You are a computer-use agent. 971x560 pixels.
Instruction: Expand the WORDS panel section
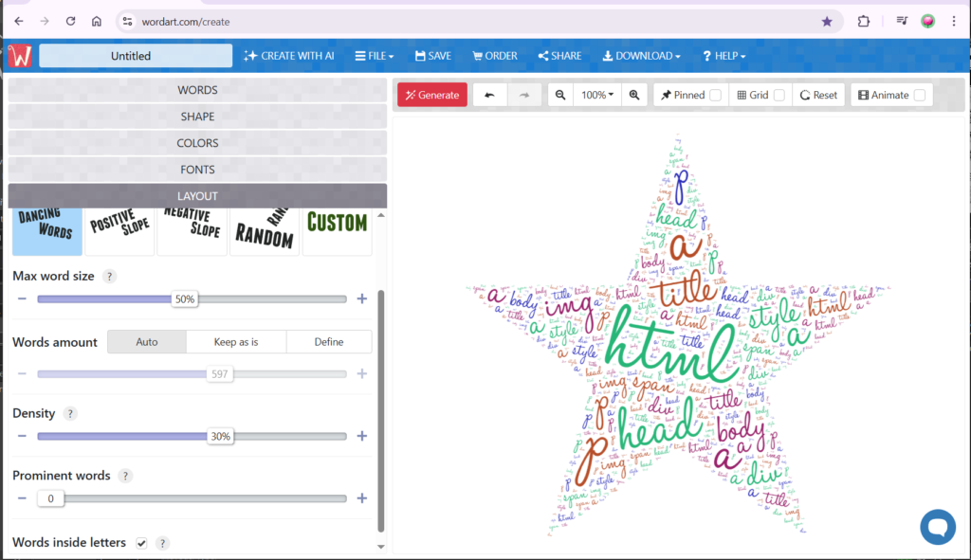coord(197,90)
